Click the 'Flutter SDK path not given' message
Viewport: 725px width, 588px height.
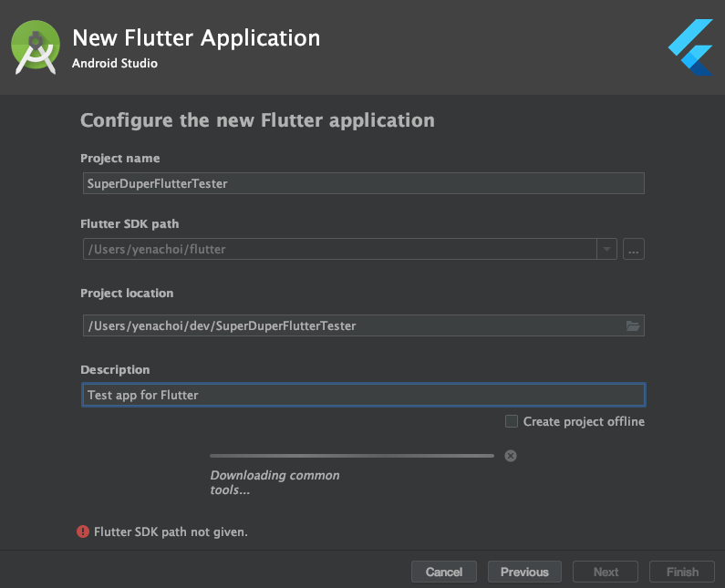[x=171, y=531]
